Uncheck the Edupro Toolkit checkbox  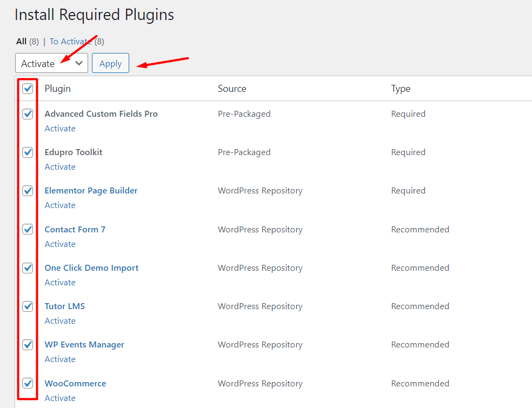click(x=28, y=152)
